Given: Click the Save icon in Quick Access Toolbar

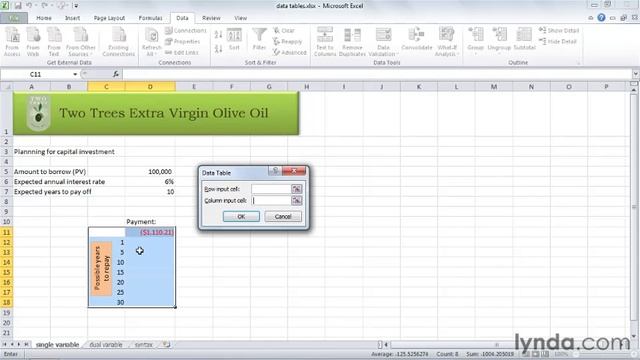Looking at the screenshot, I should (x=18, y=6).
